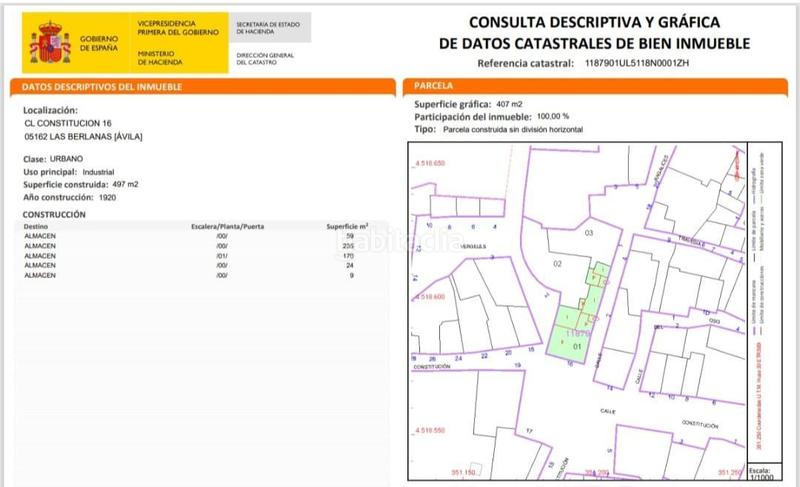Select graphic surface value '407 m2'
The image size is (800, 487).
(x=509, y=104)
